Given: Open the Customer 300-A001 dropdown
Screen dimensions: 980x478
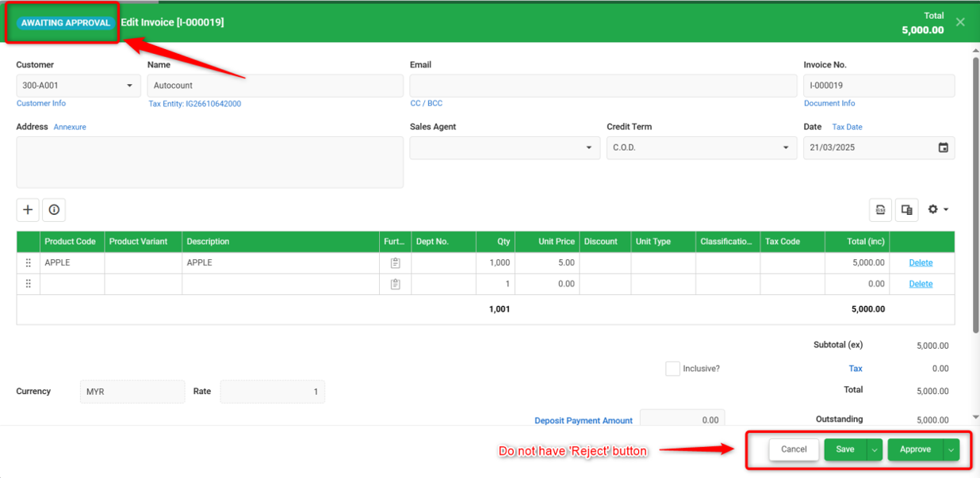Looking at the screenshot, I should coord(78,86).
